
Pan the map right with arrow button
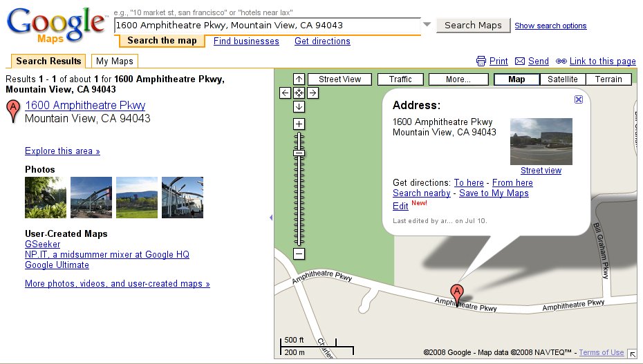pos(313,93)
